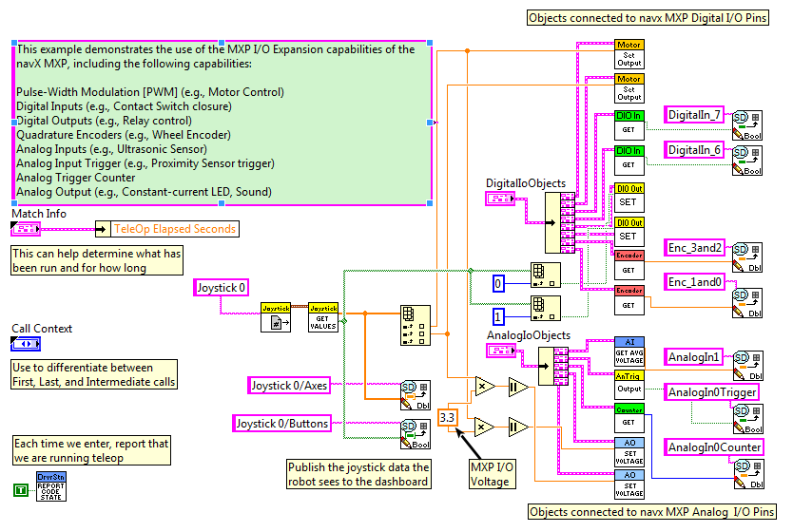Image resolution: width=793 pixels, height=532 pixels.
Task: Click the SD Bool write node beside DigitalIn_7
Action: click(x=747, y=124)
